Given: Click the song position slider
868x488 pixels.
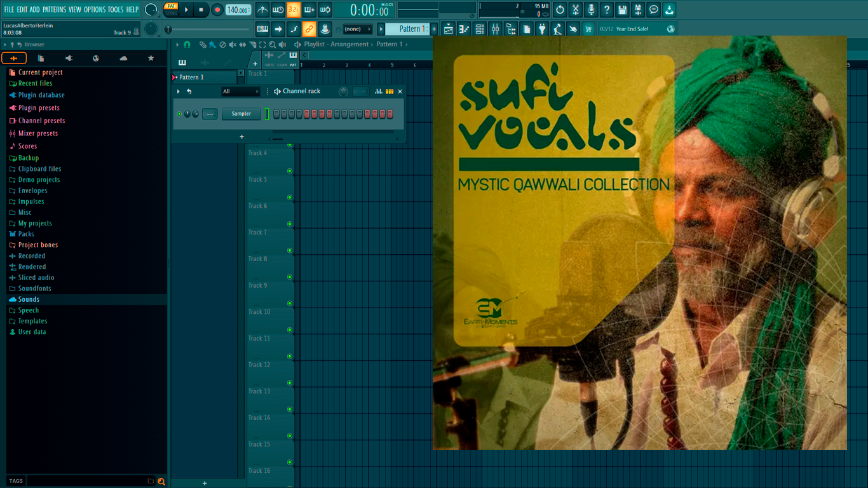Looking at the screenshot, I should pos(208,29).
